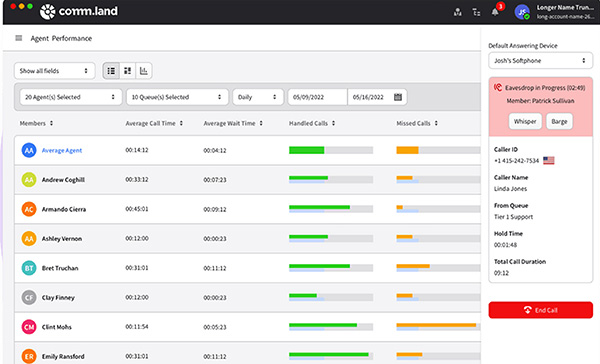Click Average Agent handled calls bar

pyautogui.click(x=331, y=150)
